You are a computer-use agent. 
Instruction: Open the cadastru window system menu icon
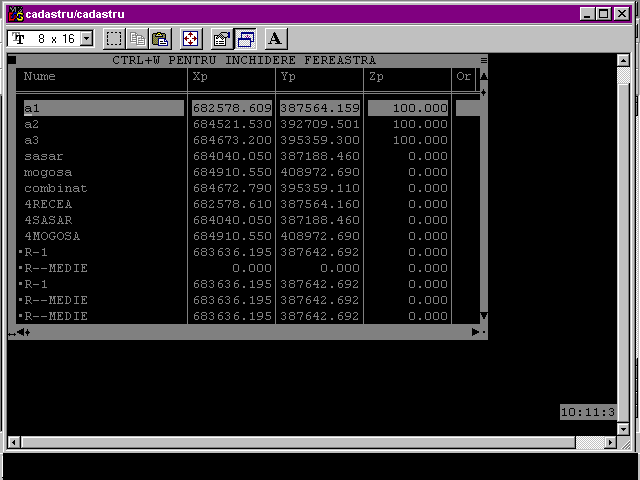point(14,14)
